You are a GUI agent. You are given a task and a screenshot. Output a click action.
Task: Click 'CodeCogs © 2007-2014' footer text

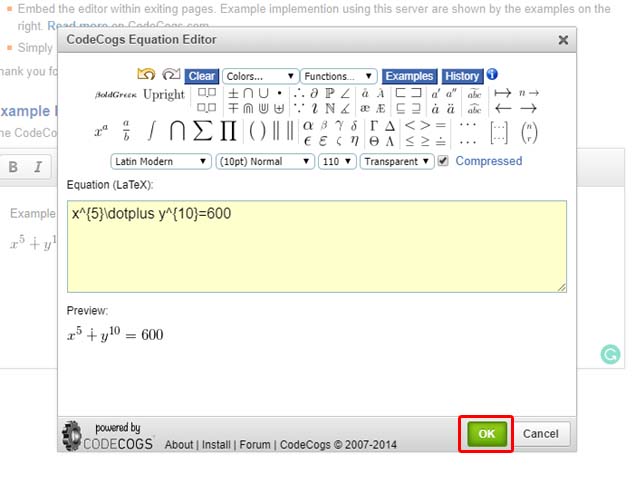[338, 444]
